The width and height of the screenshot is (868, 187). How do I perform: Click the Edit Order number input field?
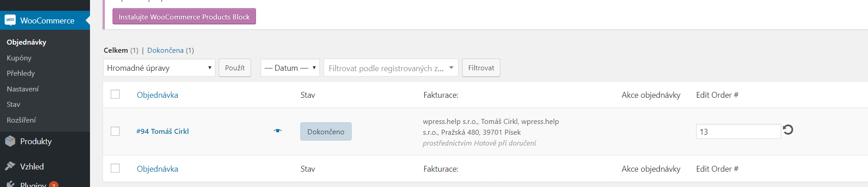click(738, 132)
